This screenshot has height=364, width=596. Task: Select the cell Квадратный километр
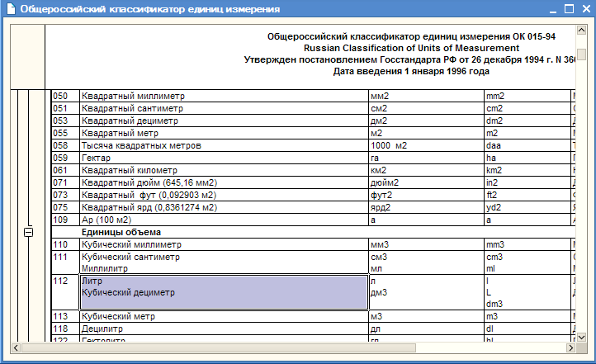tap(224, 170)
